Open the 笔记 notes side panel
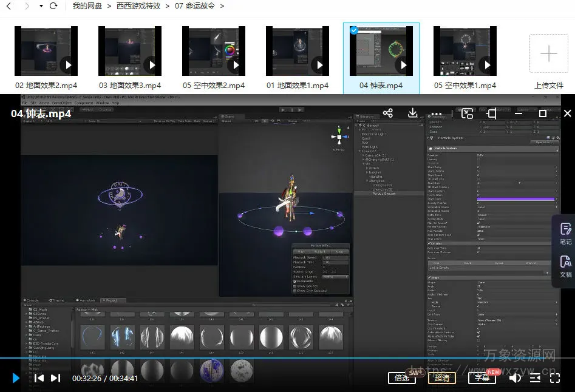Viewport: 575px width, 392px height. pyautogui.click(x=565, y=233)
